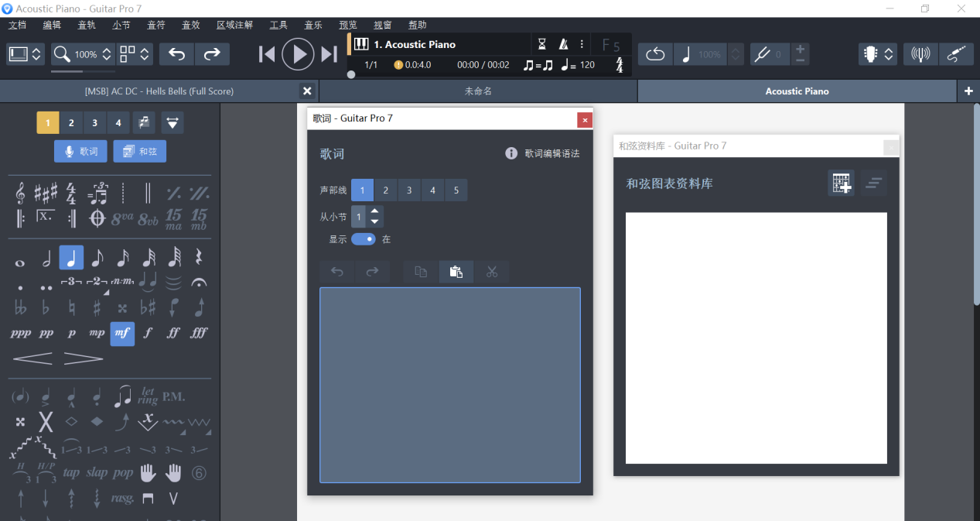Screen dimensions: 980x521
Task: Open 歌词编辑语法 syntax help
Action: 553,153
